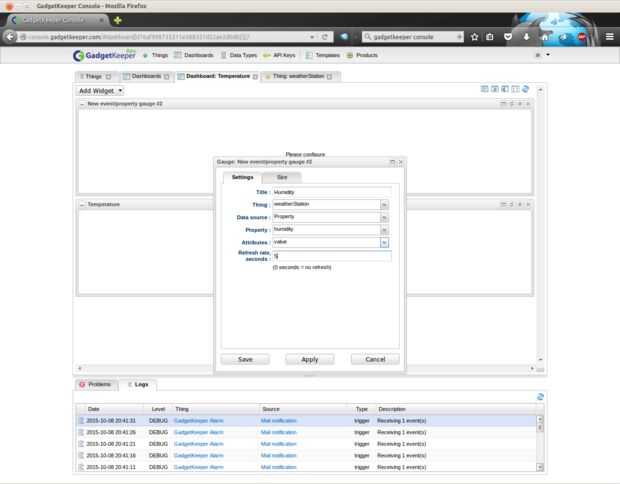Open the API Keys menu item
620x484 pixels.
tap(280, 55)
